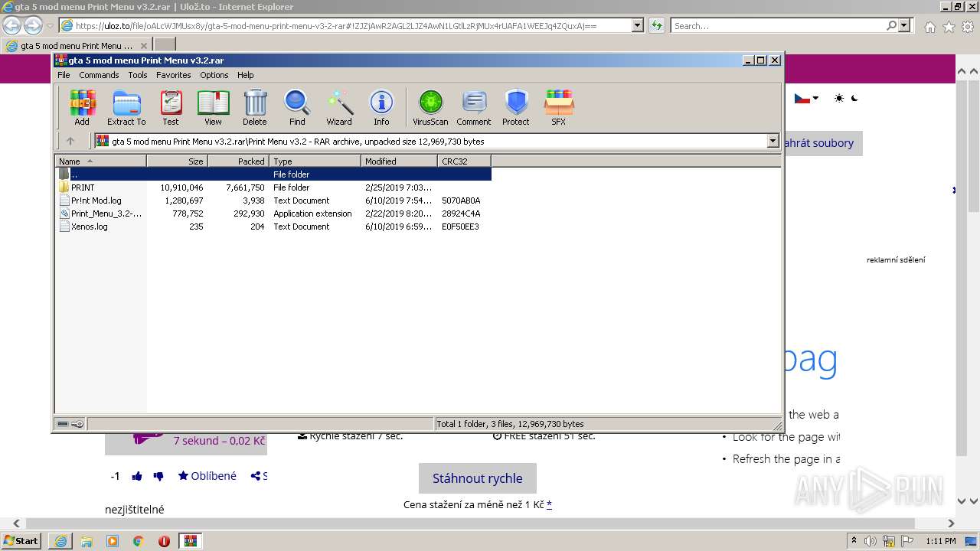Open IE Home page icon

(x=929, y=27)
